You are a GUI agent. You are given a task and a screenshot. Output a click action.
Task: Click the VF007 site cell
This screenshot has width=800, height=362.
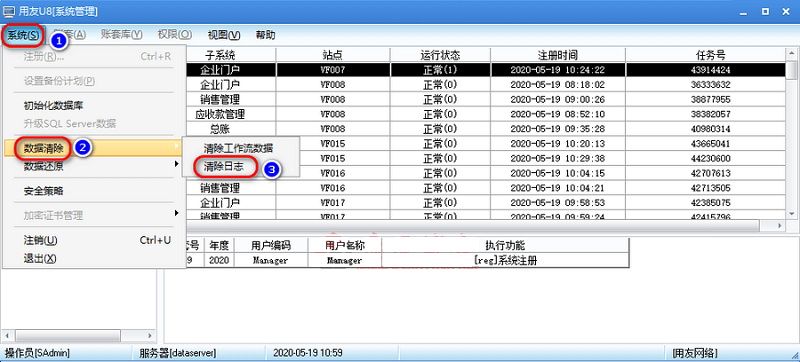(x=333, y=69)
